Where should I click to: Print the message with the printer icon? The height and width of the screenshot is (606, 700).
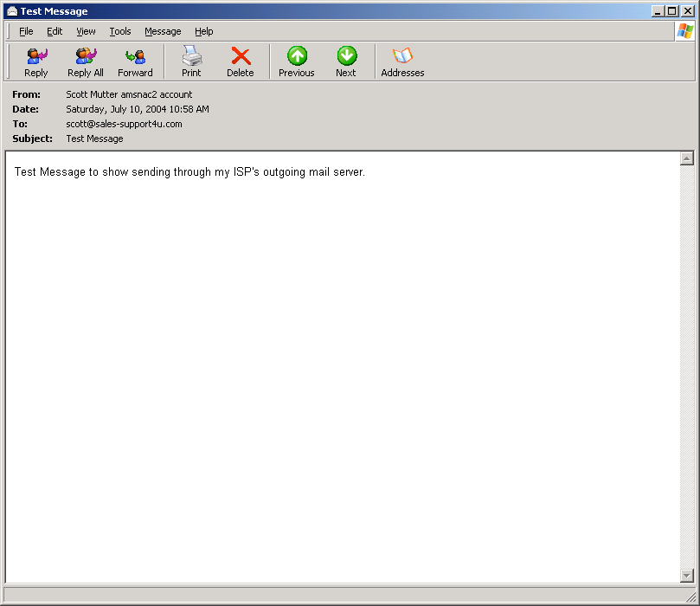click(191, 62)
